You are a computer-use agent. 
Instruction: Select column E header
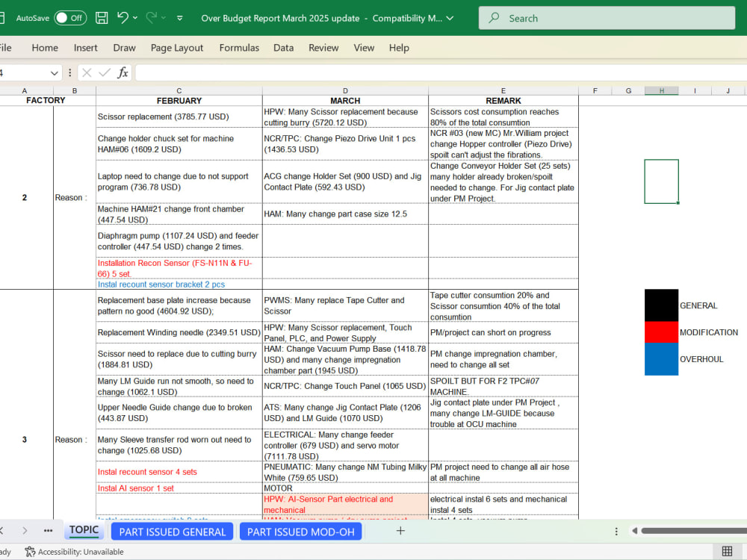tap(503, 90)
